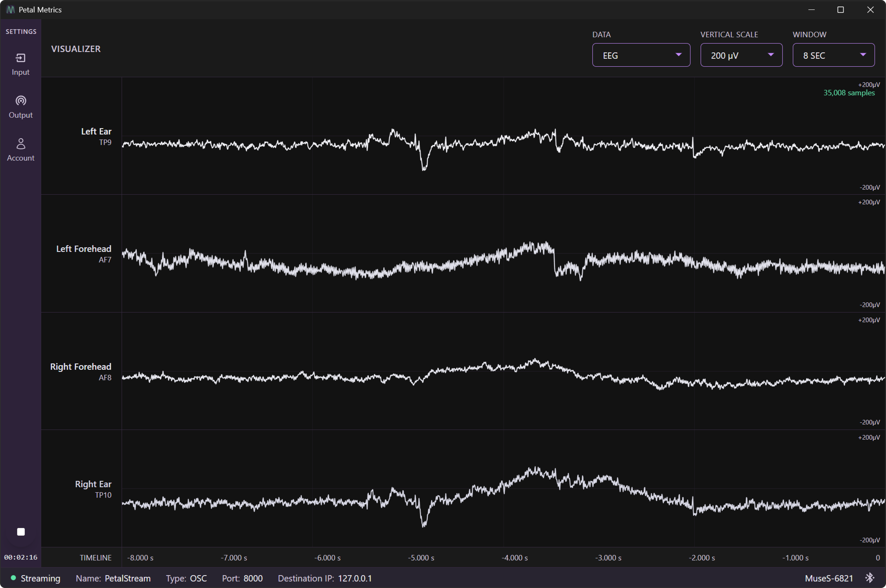
Task: Click the -5.000 s timeline marker
Action: pyautogui.click(x=421, y=558)
